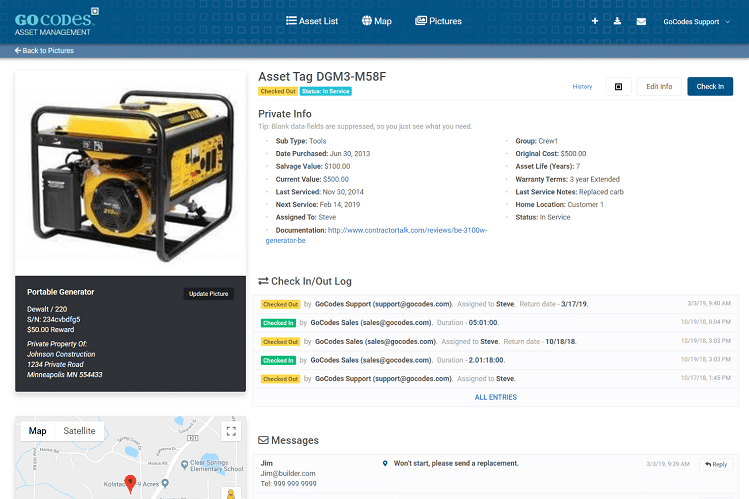749x499 pixels.
Task: Open the Asset List menu
Action: 312,21
